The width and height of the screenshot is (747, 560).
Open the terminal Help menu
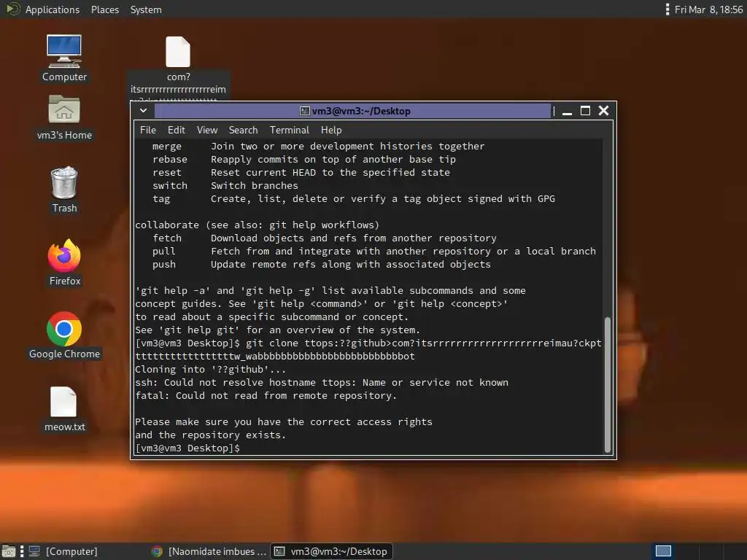(331, 130)
